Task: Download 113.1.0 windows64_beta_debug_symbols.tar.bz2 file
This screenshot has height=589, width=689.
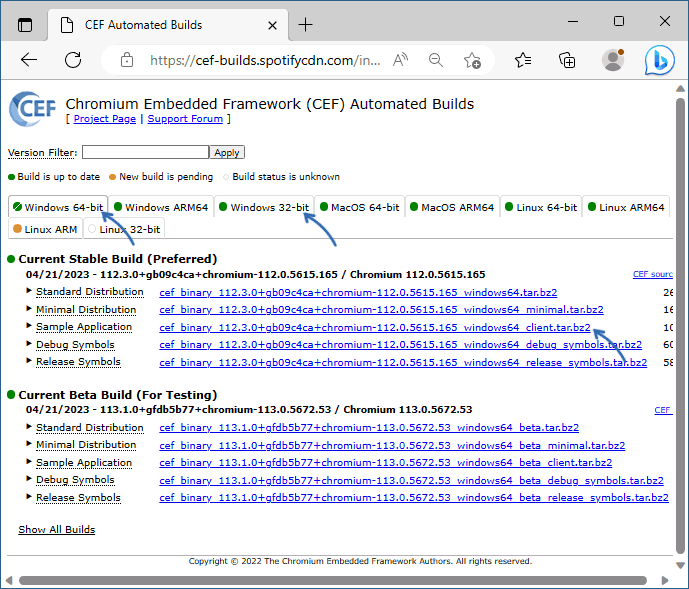Action: [x=411, y=481]
